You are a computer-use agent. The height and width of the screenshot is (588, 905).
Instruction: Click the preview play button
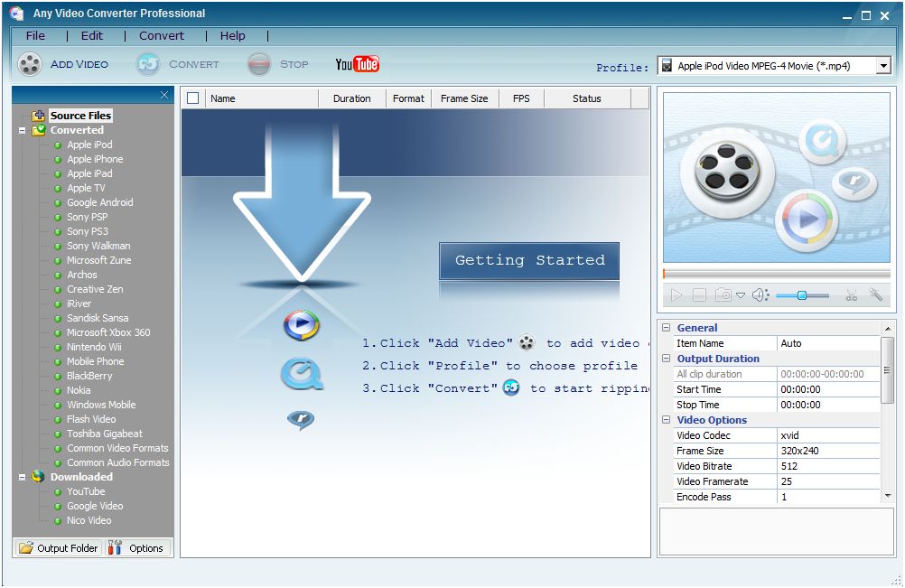pos(676,295)
